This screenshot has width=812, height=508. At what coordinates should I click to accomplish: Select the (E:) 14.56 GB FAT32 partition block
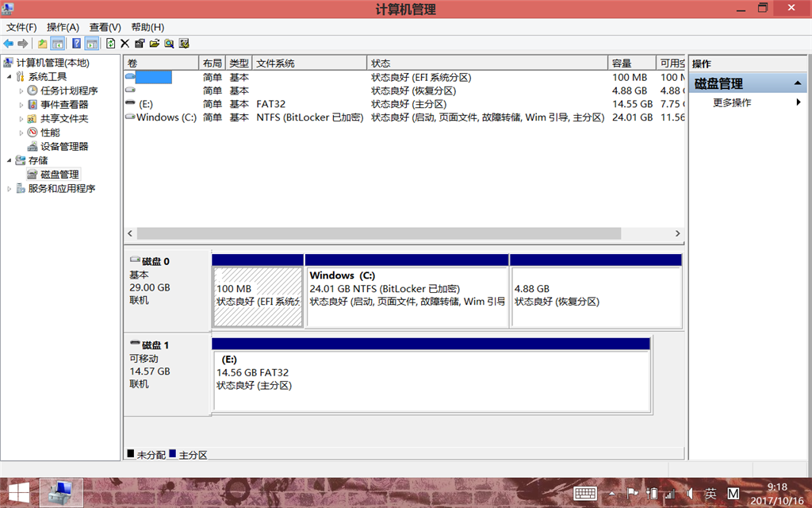click(432, 381)
